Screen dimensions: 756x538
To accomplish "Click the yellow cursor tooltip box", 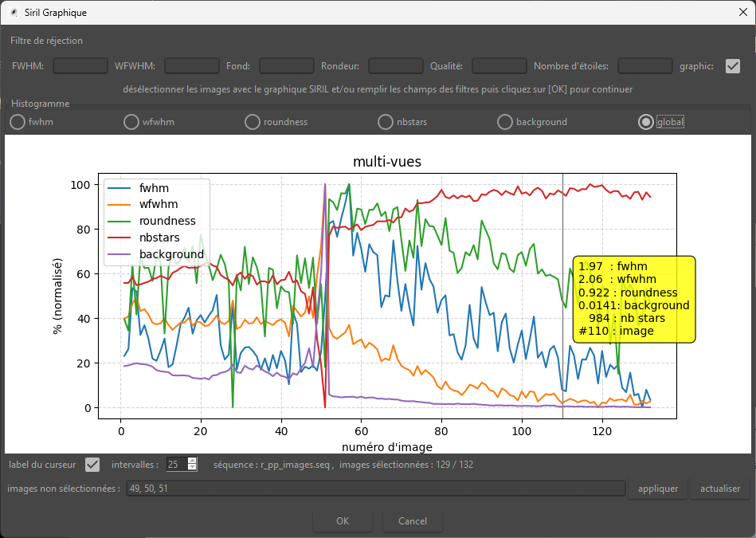I will [634, 299].
